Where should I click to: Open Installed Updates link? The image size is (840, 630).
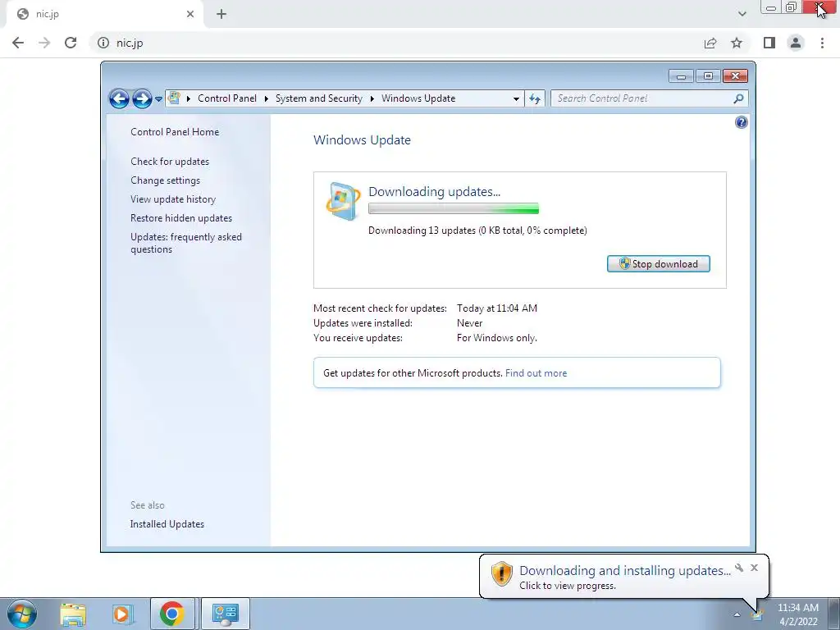coord(167,524)
